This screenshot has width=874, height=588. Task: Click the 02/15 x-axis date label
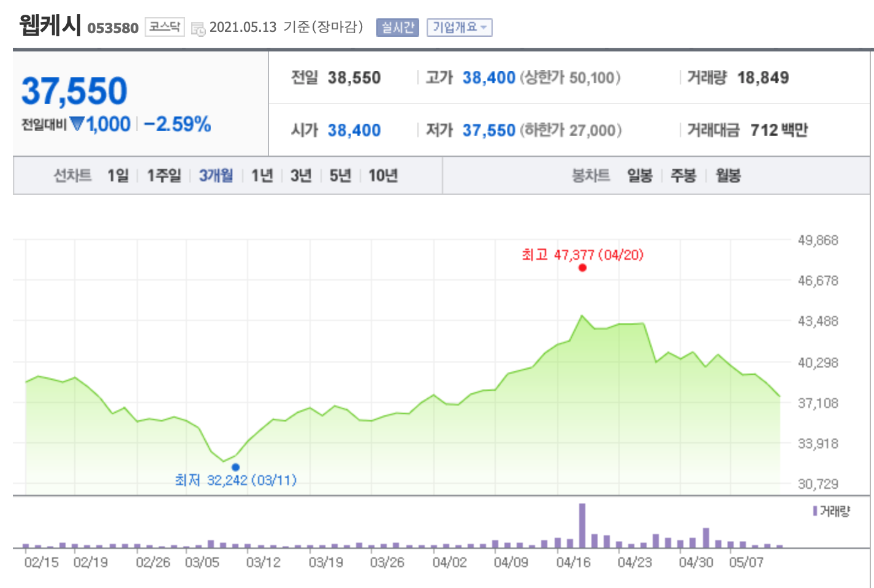tap(42, 562)
